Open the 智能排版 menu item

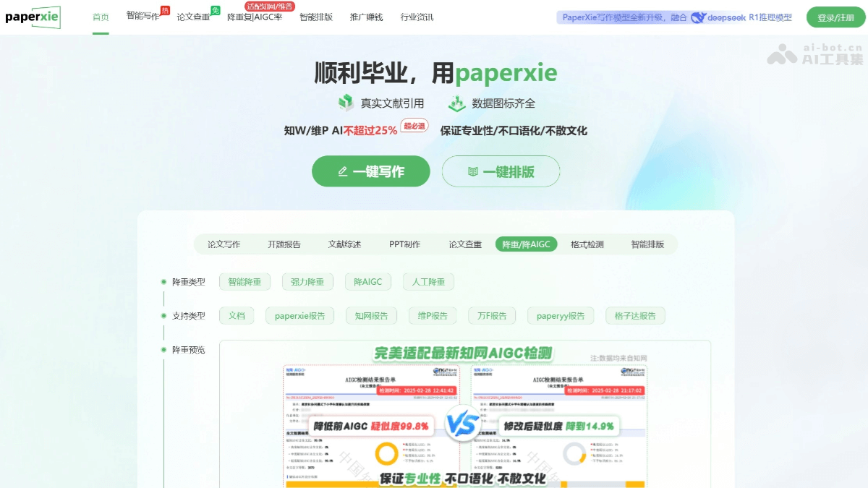315,17
